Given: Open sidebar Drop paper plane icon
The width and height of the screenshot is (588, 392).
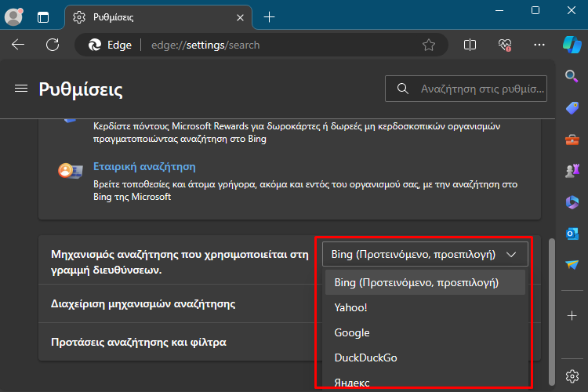Looking at the screenshot, I should coord(572,265).
